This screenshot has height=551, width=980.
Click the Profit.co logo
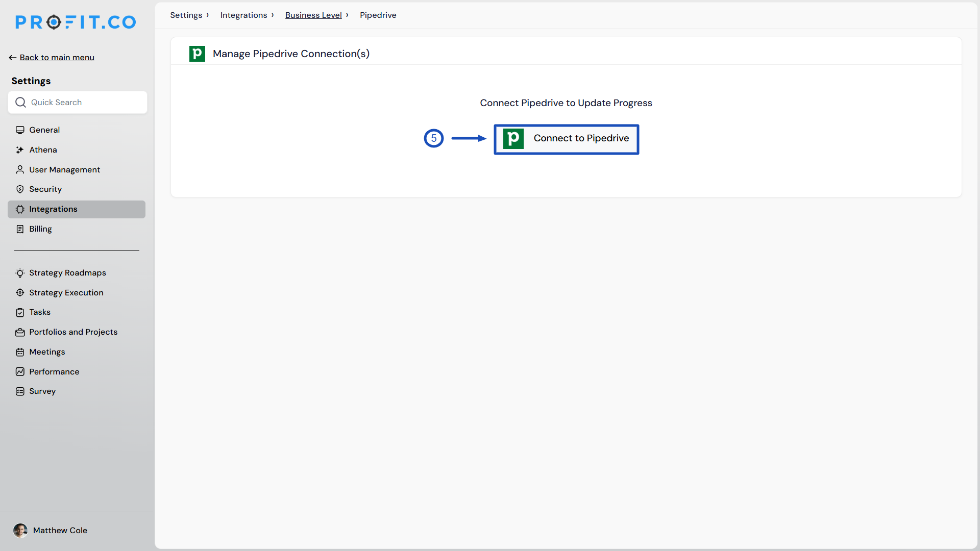tap(76, 22)
